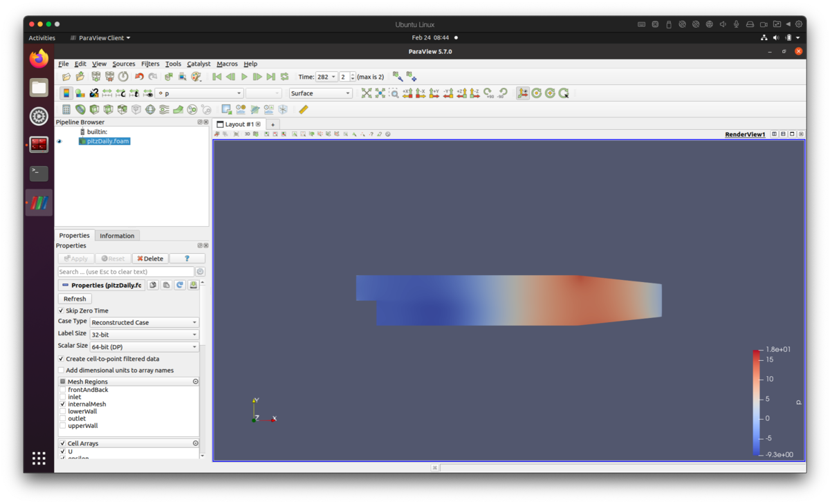Open the coloring array dropdown showing p
This screenshot has height=504, width=830.
tap(199, 93)
